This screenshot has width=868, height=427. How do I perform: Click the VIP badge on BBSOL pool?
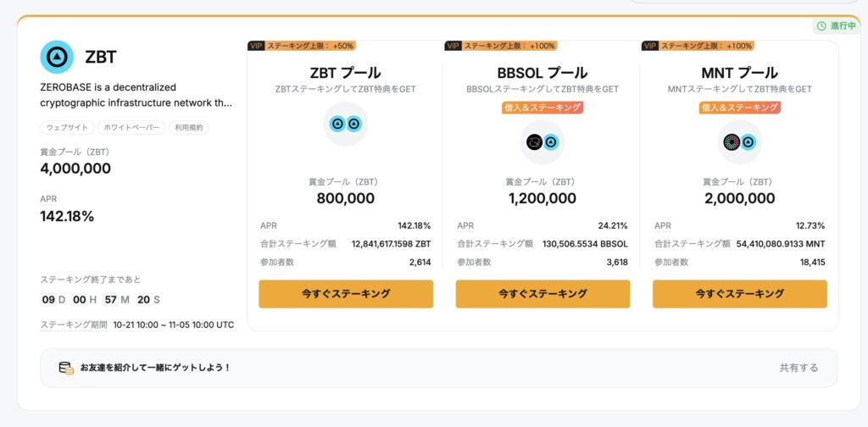453,46
